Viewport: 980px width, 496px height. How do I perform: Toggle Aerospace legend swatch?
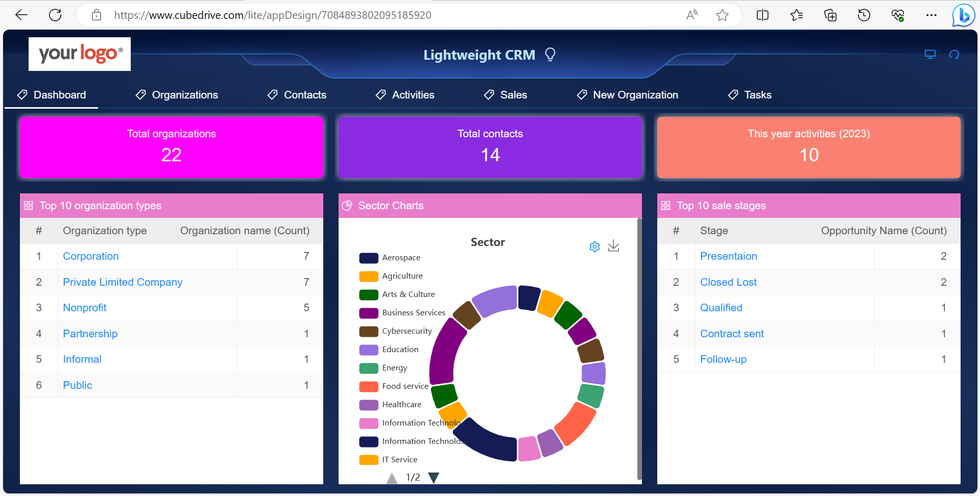point(369,258)
